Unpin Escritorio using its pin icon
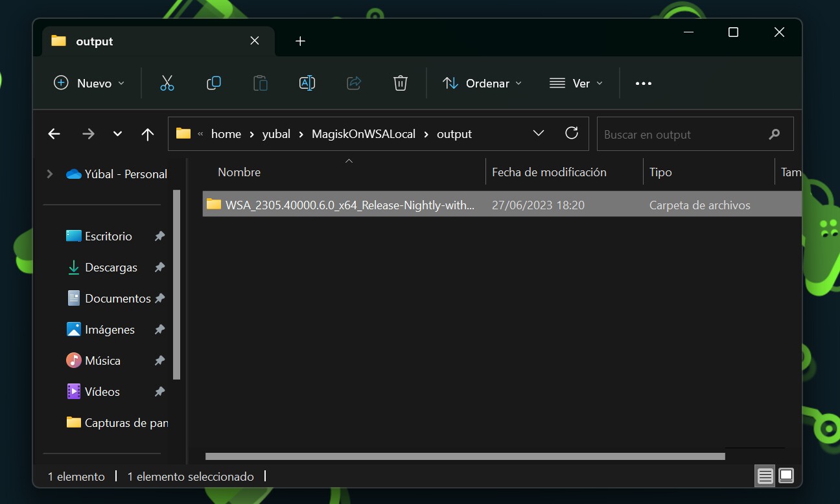 [x=159, y=236]
